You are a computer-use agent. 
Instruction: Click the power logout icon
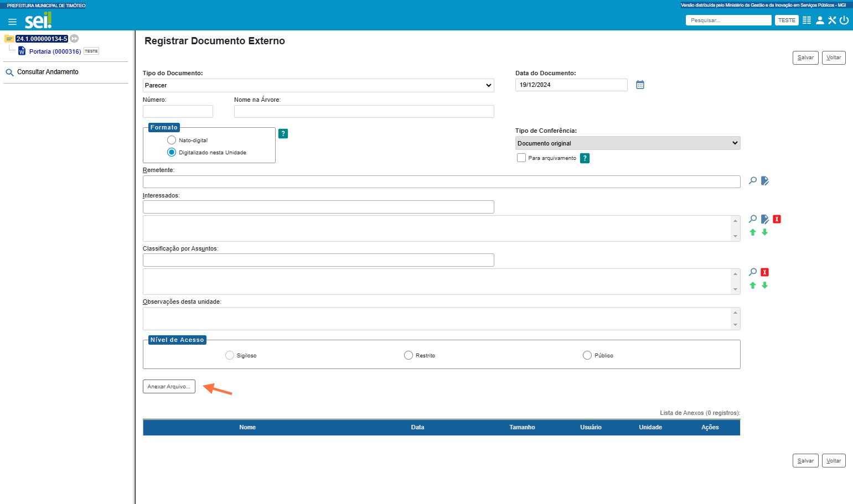click(844, 20)
